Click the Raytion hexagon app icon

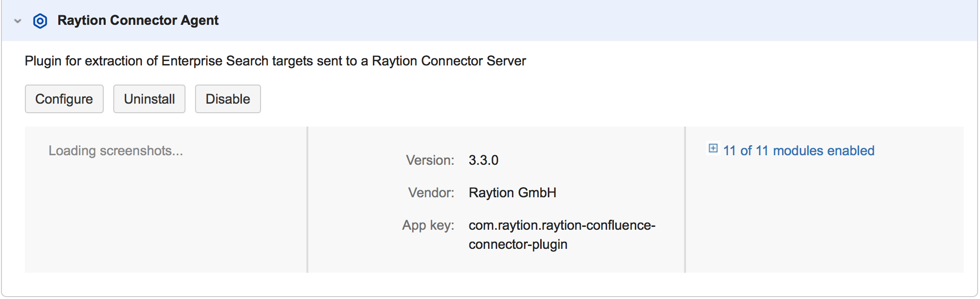point(40,21)
